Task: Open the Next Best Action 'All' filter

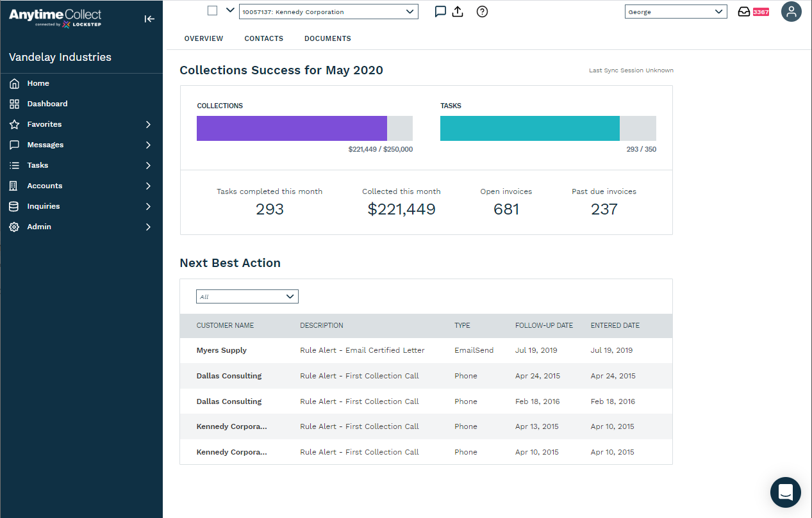Action: point(247,296)
